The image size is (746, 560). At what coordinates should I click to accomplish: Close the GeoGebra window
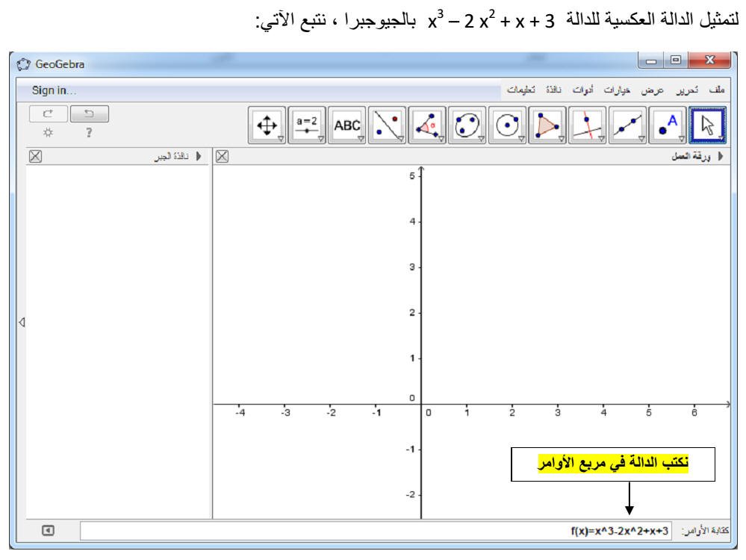[709, 60]
